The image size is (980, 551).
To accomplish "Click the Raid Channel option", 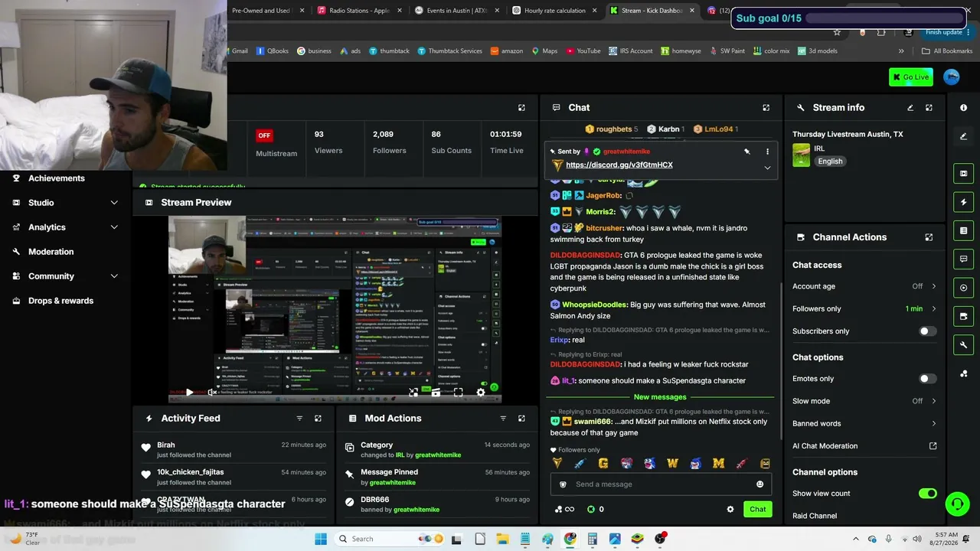I will (815, 516).
